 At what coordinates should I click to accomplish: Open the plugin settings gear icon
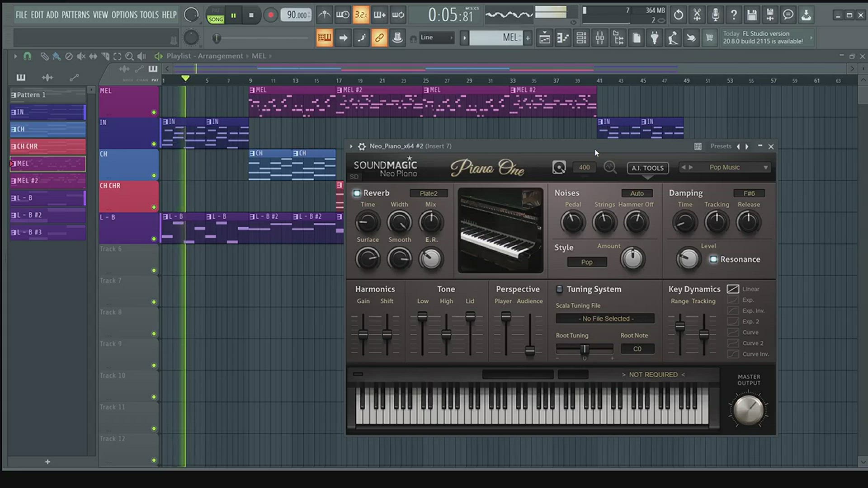362,146
